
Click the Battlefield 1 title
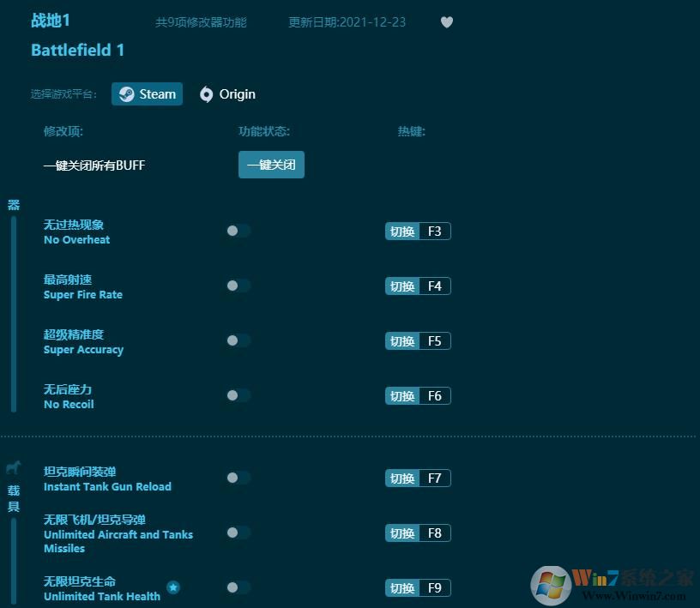point(78,50)
